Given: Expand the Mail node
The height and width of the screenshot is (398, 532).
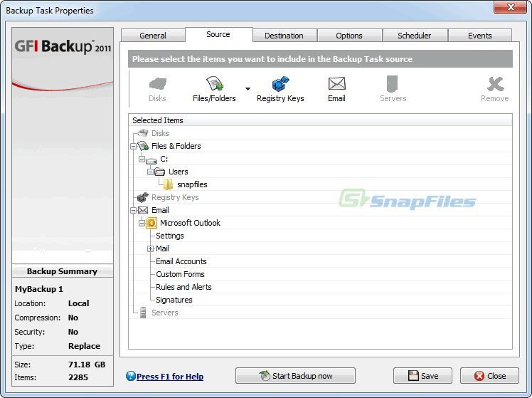Looking at the screenshot, I should pos(150,249).
